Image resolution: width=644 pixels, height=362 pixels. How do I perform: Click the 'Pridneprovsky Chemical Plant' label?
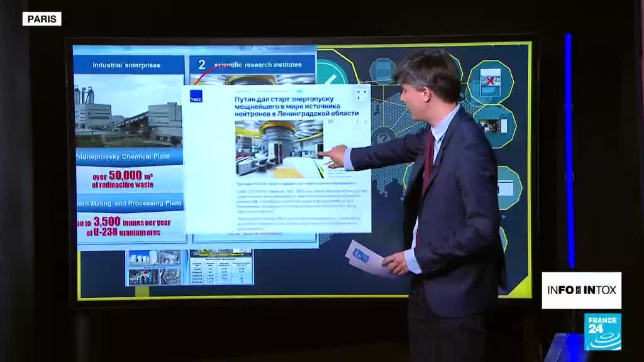pos(123,156)
